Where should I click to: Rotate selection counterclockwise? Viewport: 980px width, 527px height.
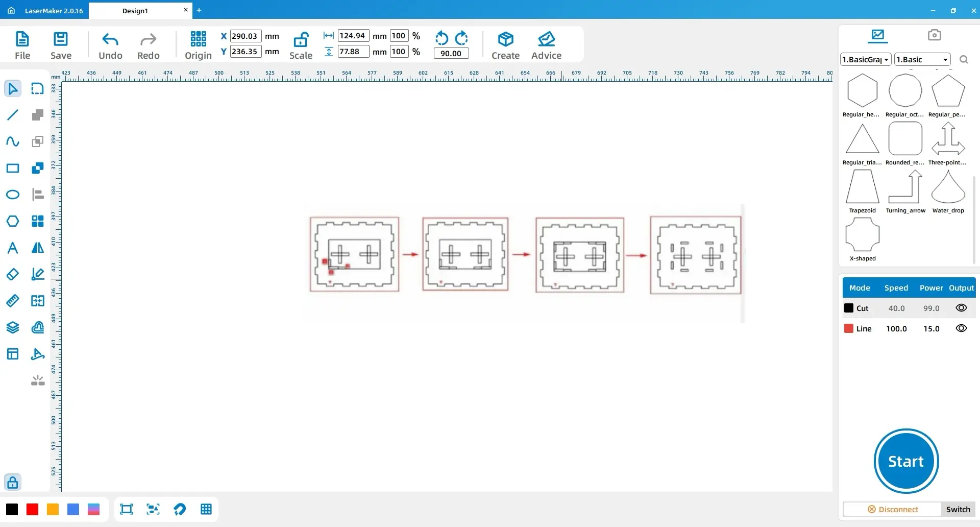pyautogui.click(x=442, y=38)
